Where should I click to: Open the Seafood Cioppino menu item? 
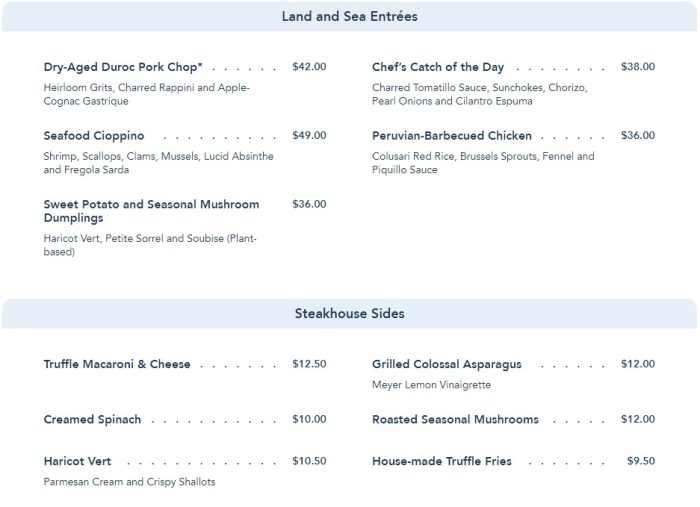(x=94, y=136)
